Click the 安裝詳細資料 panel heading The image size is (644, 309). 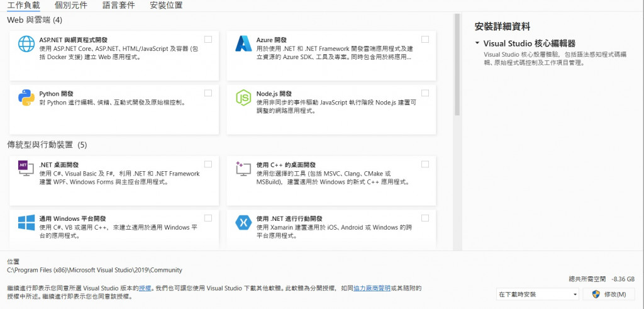click(x=502, y=26)
